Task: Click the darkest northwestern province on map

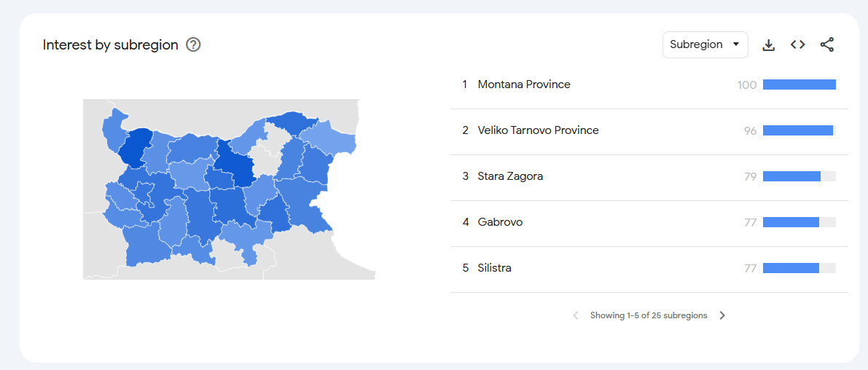Action: tap(135, 148)
